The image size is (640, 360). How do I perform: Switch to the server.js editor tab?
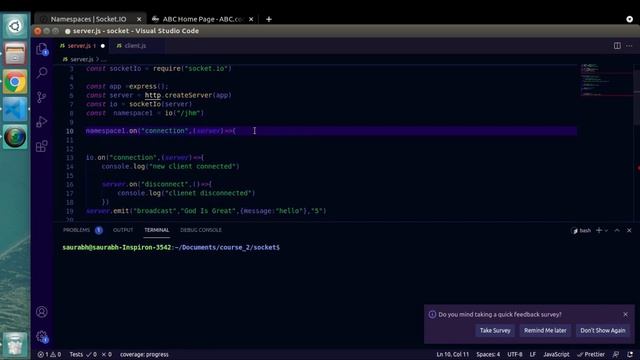tap(82, 46)
